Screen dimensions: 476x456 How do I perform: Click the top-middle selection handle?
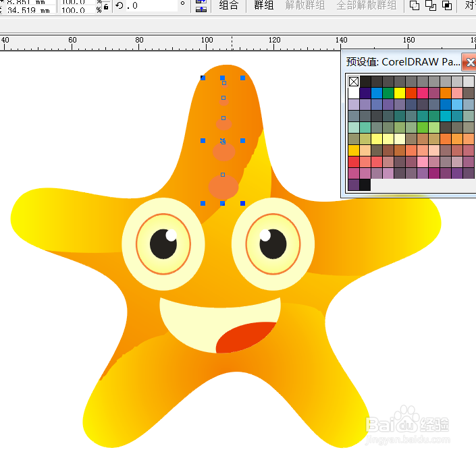[223, 78]
